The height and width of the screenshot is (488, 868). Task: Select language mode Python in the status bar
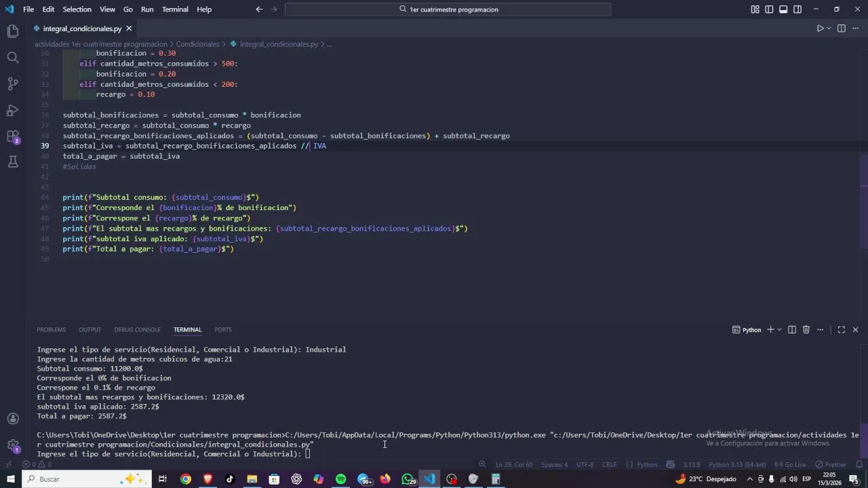pos(647,465)
